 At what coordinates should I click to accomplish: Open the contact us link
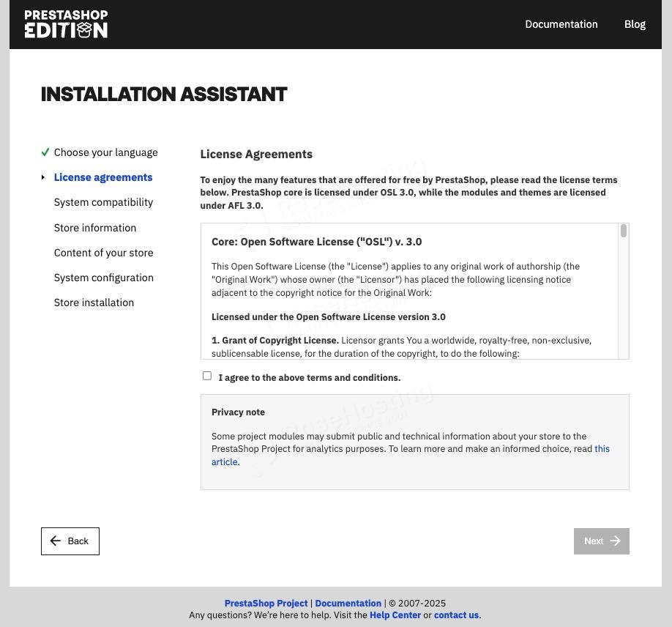click(x=456, y=615)
